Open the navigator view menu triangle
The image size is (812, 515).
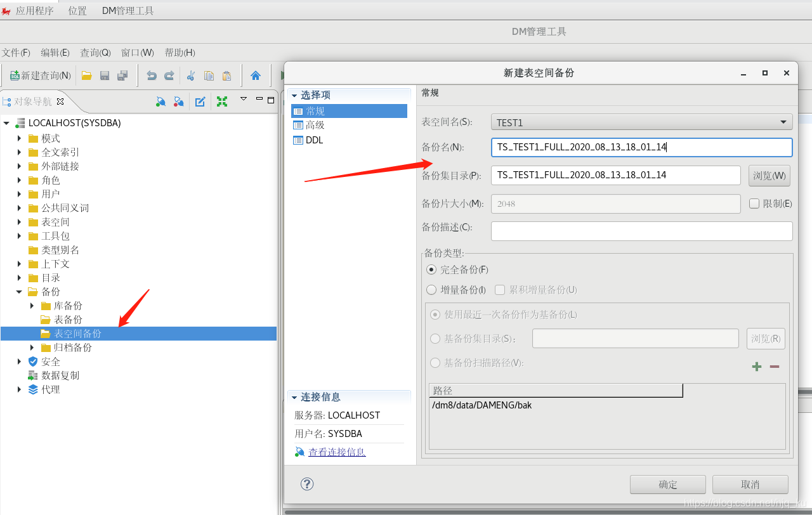244,99
